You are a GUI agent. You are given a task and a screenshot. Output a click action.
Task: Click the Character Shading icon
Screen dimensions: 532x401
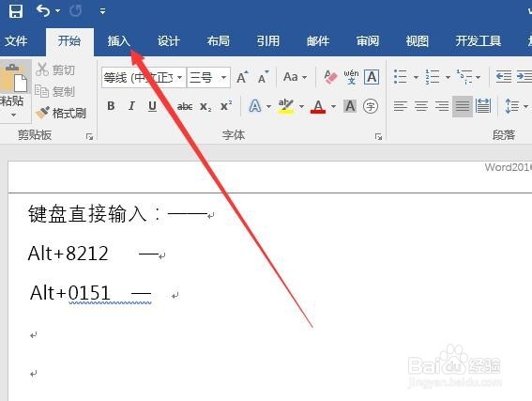[350, 106]
